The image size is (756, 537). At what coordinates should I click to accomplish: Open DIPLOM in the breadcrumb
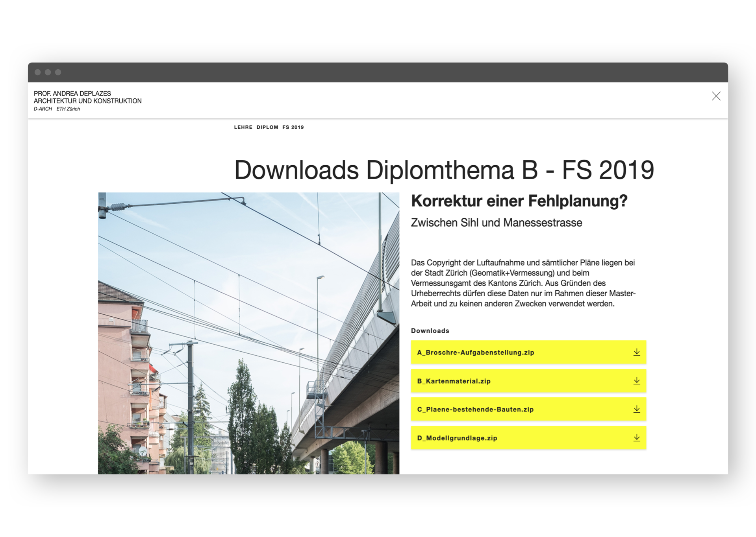pyautogui.click(x=267, y=127)
